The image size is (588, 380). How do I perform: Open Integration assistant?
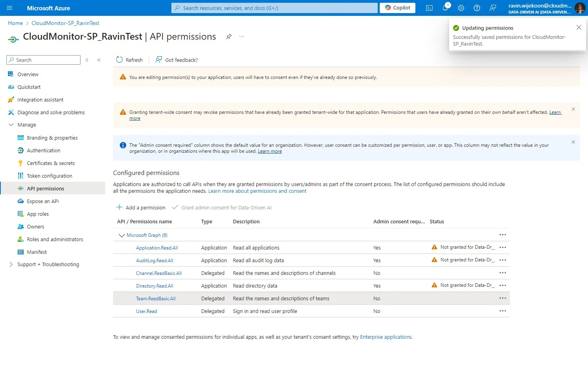click(40, 100)
